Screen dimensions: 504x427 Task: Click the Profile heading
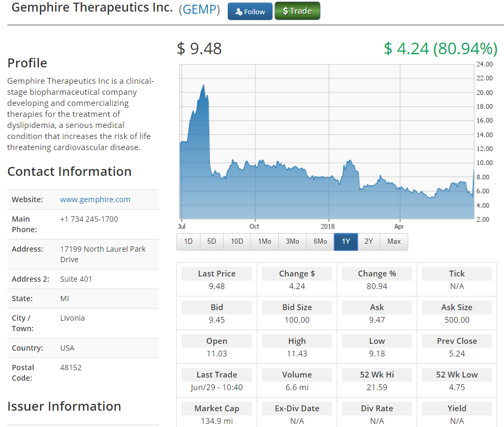(x=27, y=63)
